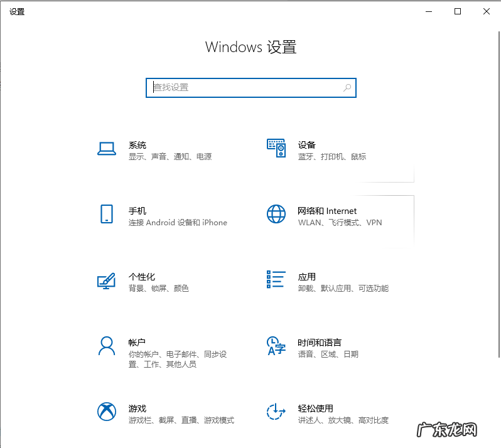Click the 游戏 category title

coord(137,408)
